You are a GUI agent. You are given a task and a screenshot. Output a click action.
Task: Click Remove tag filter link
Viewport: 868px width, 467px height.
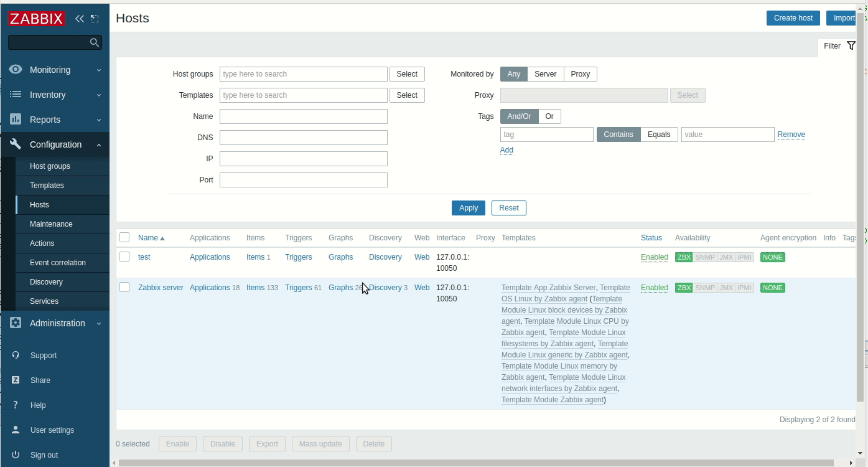(791, 134)
